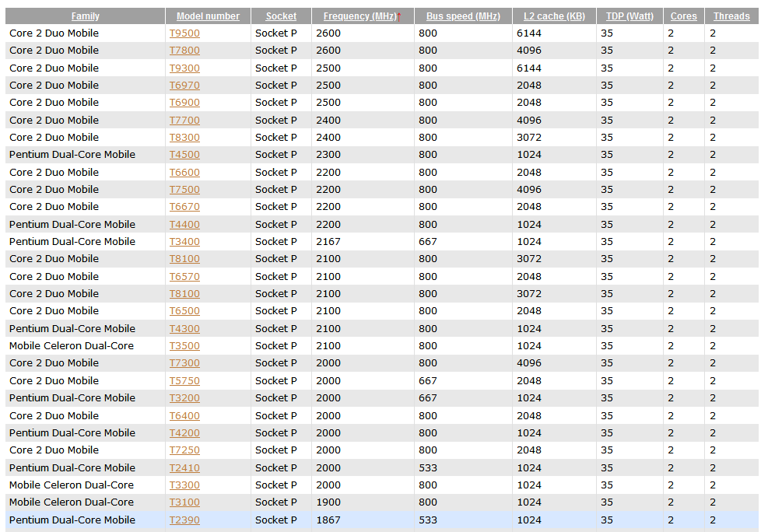Click Socket P cell in T7700 row
761x532 pixels.
[x=276, y=120]
